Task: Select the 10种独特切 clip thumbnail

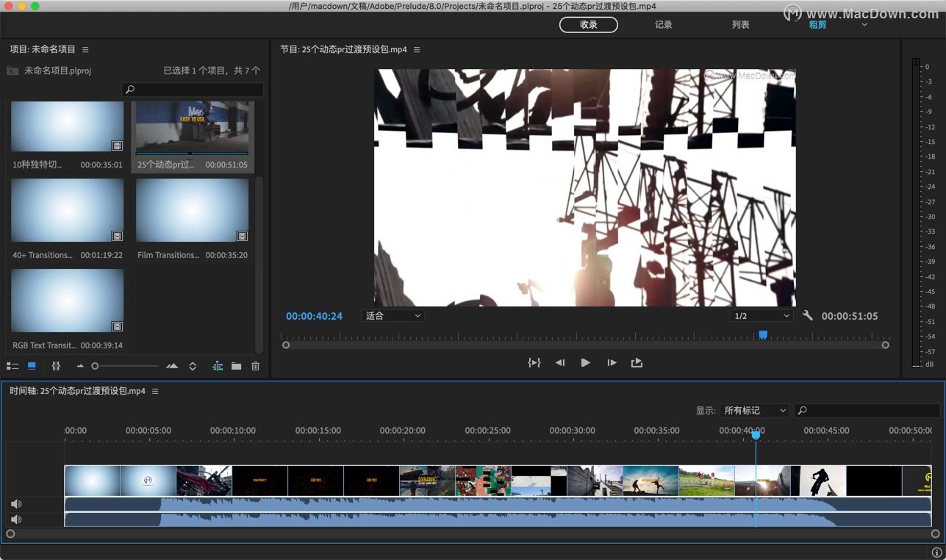Action: pyautogui.click(x=67, y=126)
